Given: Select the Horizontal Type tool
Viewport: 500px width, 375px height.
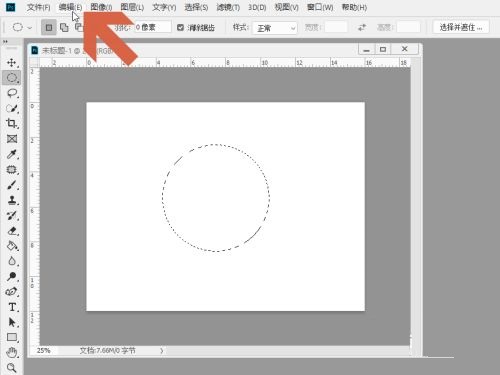Looking at the screenshot, I should click(12, 307).
